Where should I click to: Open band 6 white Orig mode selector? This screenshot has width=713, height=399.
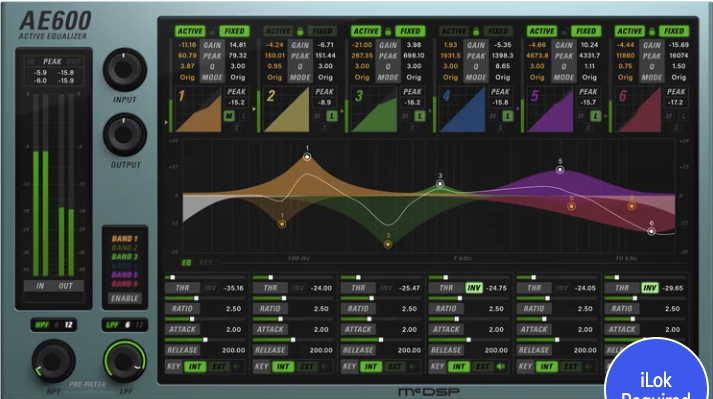coord(678,77)
